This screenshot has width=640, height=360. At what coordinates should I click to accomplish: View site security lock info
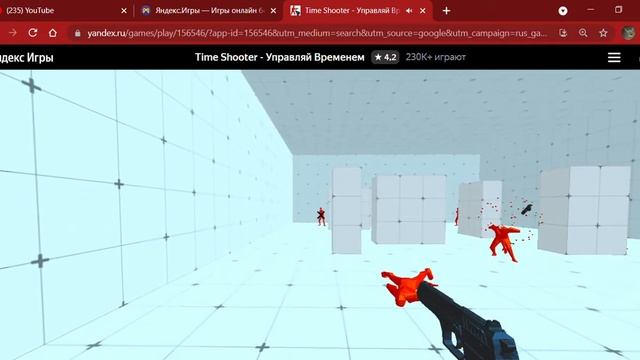coord(77,33)
